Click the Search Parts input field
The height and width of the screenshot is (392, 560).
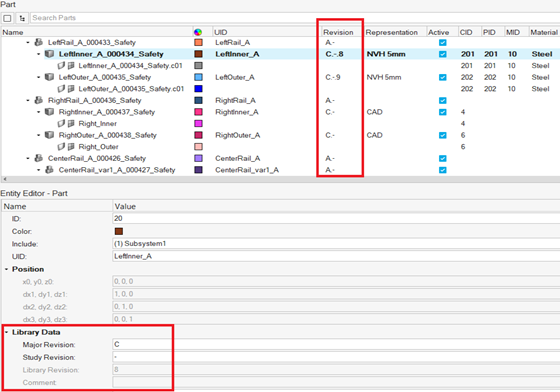(295, 18)
